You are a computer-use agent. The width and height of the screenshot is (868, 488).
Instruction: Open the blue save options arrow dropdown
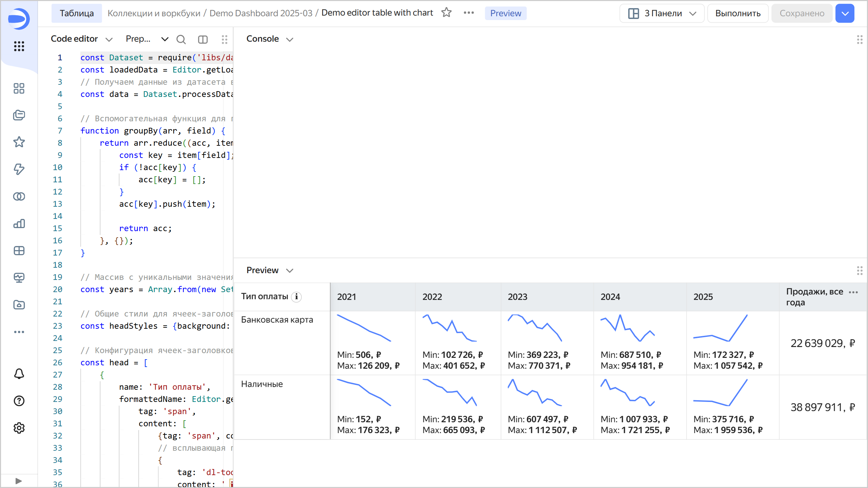(x=845, y=13)
